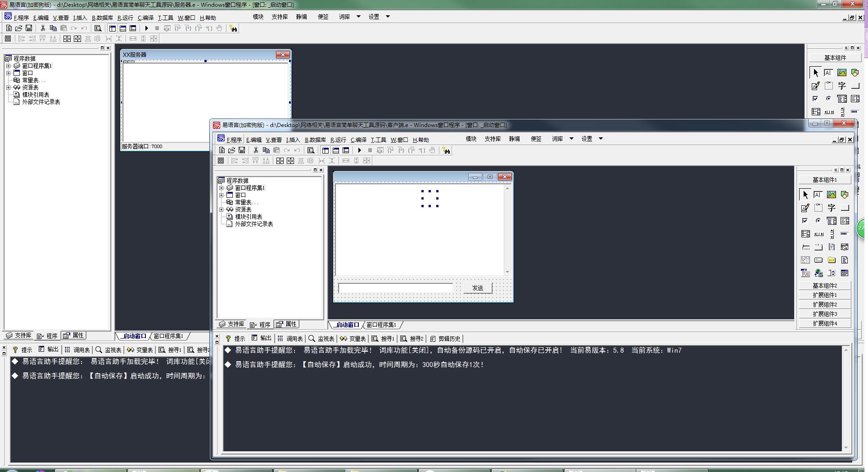Select button component in client toolbox
The width and height of the screenshot is (868, 472).
(845, 208)
